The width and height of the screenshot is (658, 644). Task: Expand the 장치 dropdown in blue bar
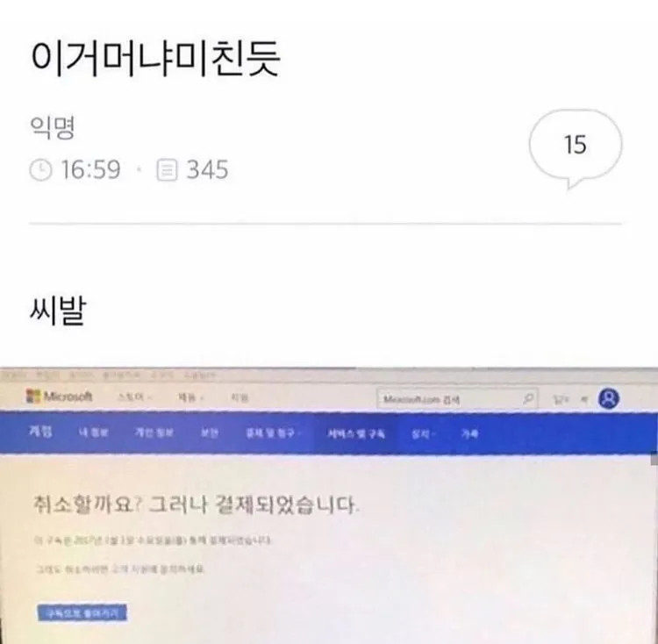(423, 433)
